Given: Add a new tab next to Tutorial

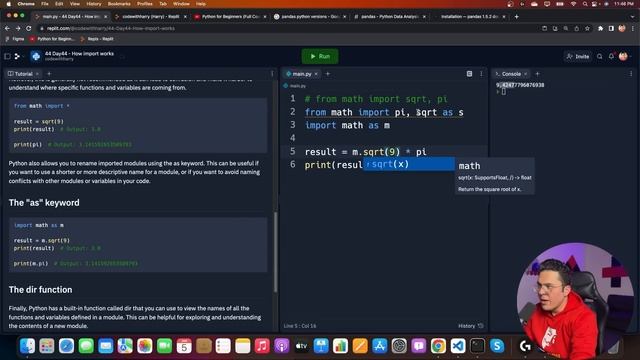Looking at the screenshot, I should pos(49,74).
